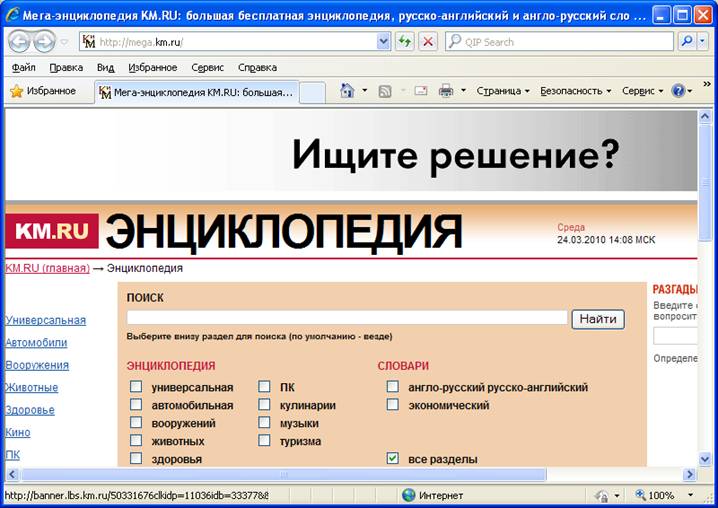718x508 pixels.
Task: Check the автомобильная checkbox
Action: (136, 404)
